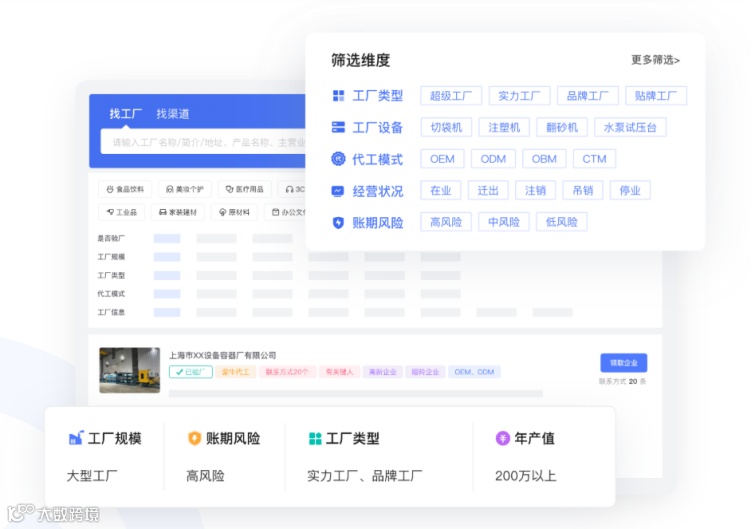Screen dimensions: 752x529
Task: Select the OEM mode filter chip
Action: tap(442, 159)
